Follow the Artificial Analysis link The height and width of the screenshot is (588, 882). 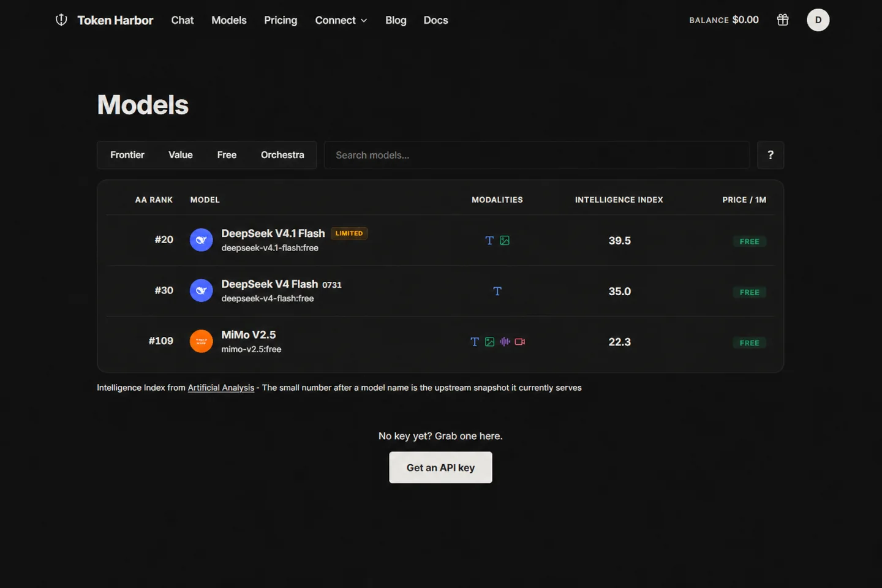coord(221,388)
